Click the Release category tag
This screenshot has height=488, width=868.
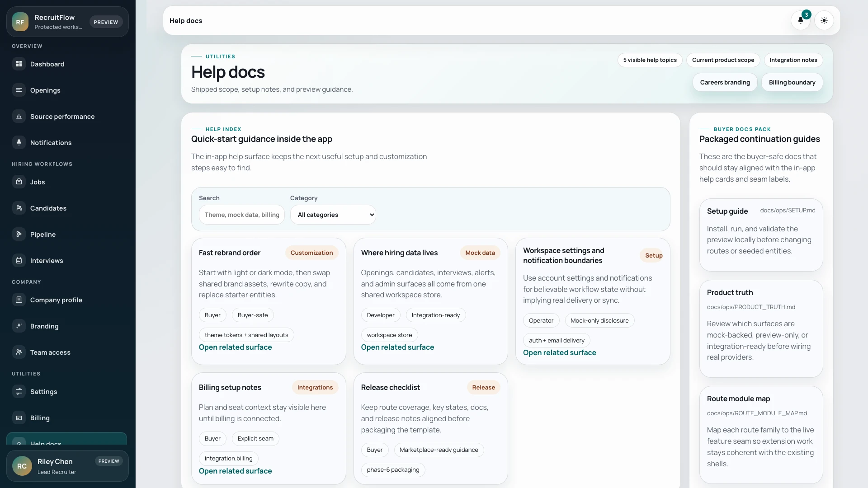(x=483, y=388)
